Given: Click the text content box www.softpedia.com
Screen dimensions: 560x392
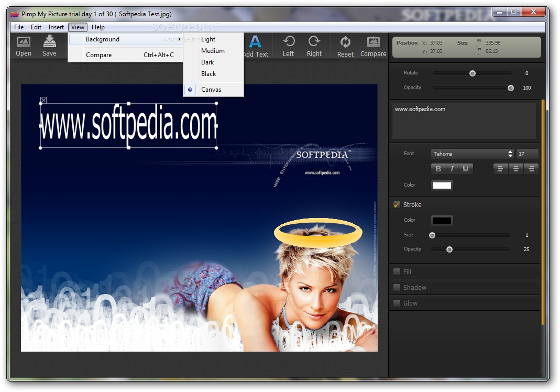Looking at the screenshot, I should click(x=464, y=121).
